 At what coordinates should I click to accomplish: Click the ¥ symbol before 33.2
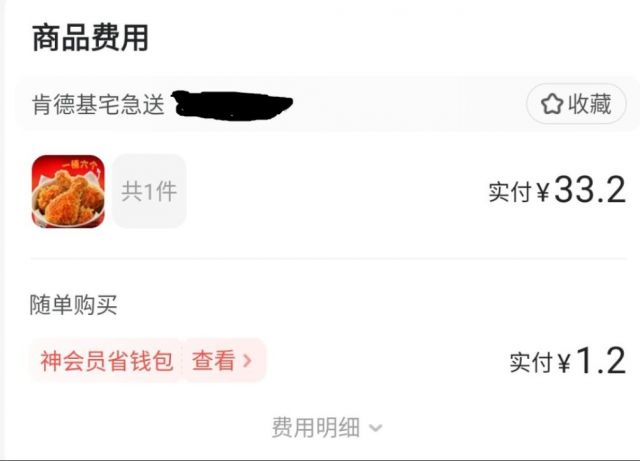click(x=543, y=192)
